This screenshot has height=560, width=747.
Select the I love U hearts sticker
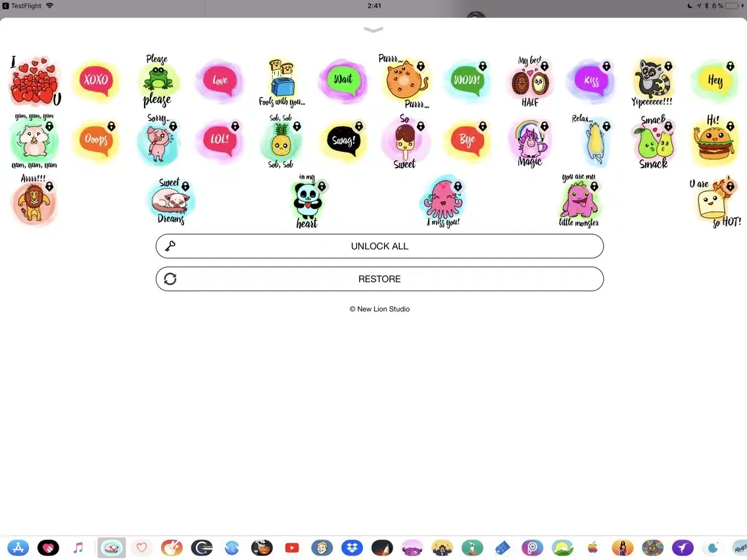coord(36,82)
